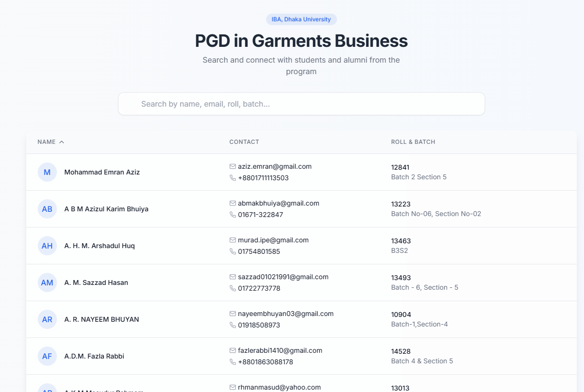Click the phone icon beside +8801711113503
Viewport: 584px width, 392px height.
tap(233, 178)
